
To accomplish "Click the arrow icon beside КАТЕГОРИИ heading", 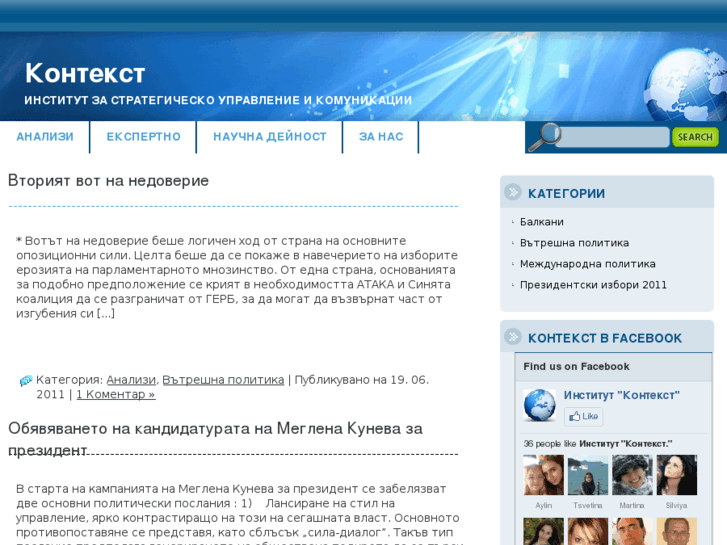I will [513, 192].
